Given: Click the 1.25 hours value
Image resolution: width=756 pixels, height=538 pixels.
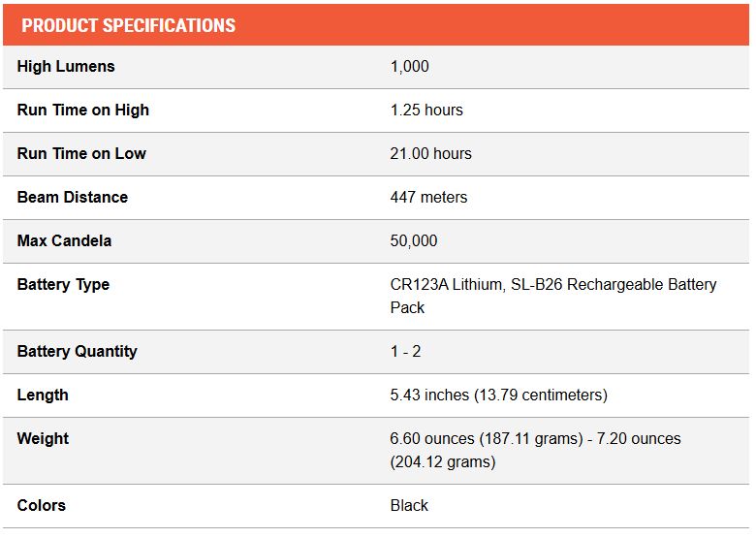Looking at the screenshot, I should coord(426,110).
